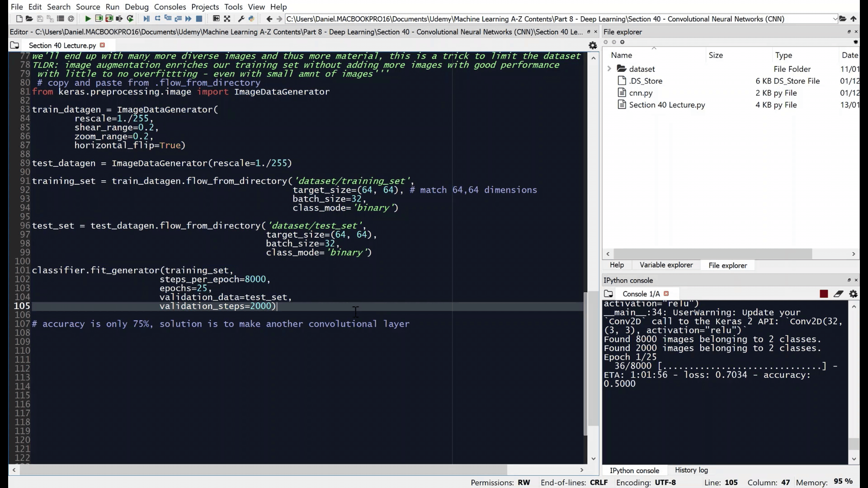Open editor options gear menu

(593, 45)
